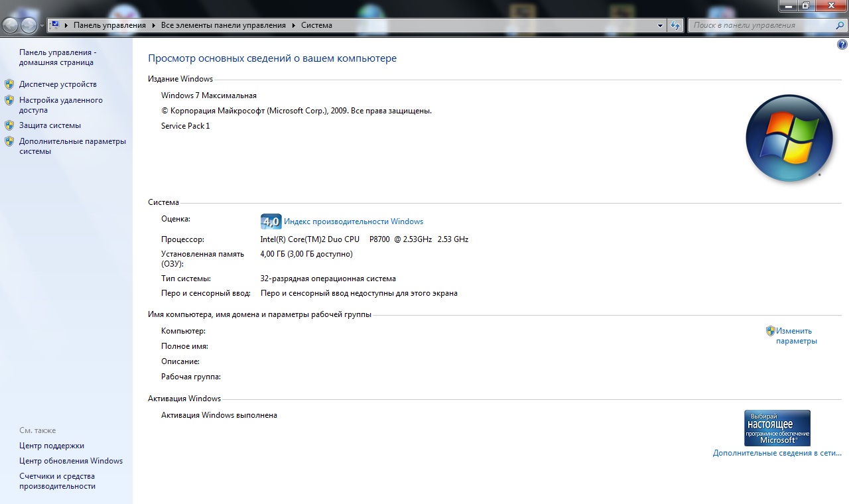
Task: Open 'Диспетчер устройств' link
Action: (x=58, y=84)
